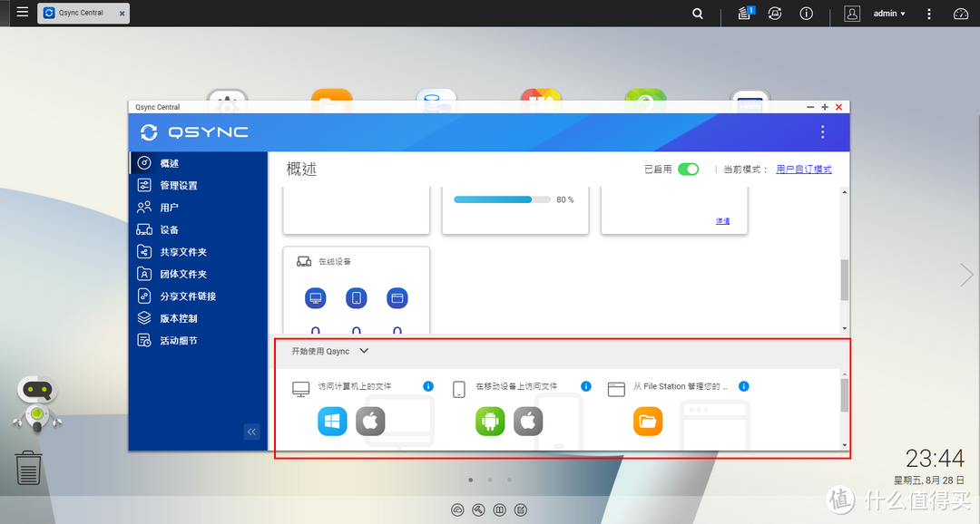Click the 详情 link in the card
980x524 pixels.
pos(722,221)
